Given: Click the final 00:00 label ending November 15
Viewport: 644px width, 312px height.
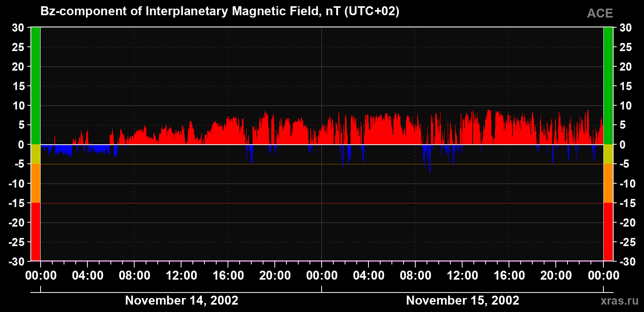Looking at the screenshot, I should tap(604, 276).
